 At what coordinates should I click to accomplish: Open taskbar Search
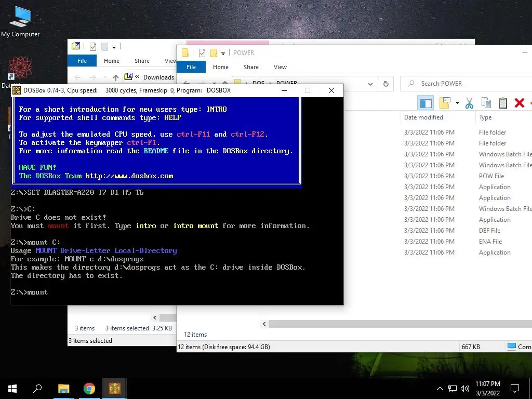click(x=37, y=389)
